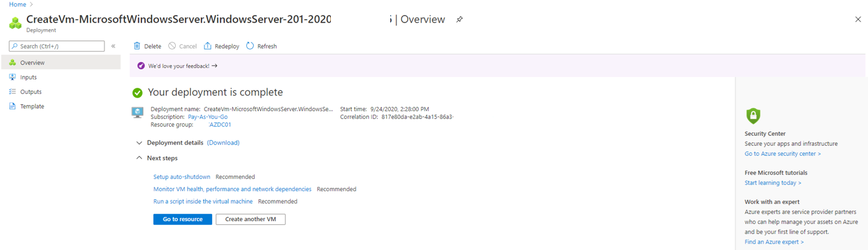868x250 pixels.
Task: Open Run a script inside the virtual machine
Action: pos(203,201)
